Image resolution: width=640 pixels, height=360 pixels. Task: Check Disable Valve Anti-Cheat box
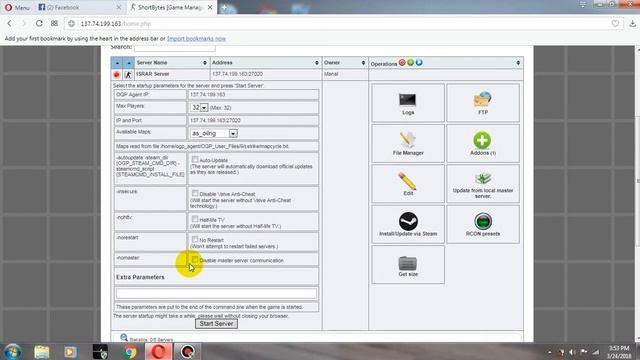pos(195,193)
